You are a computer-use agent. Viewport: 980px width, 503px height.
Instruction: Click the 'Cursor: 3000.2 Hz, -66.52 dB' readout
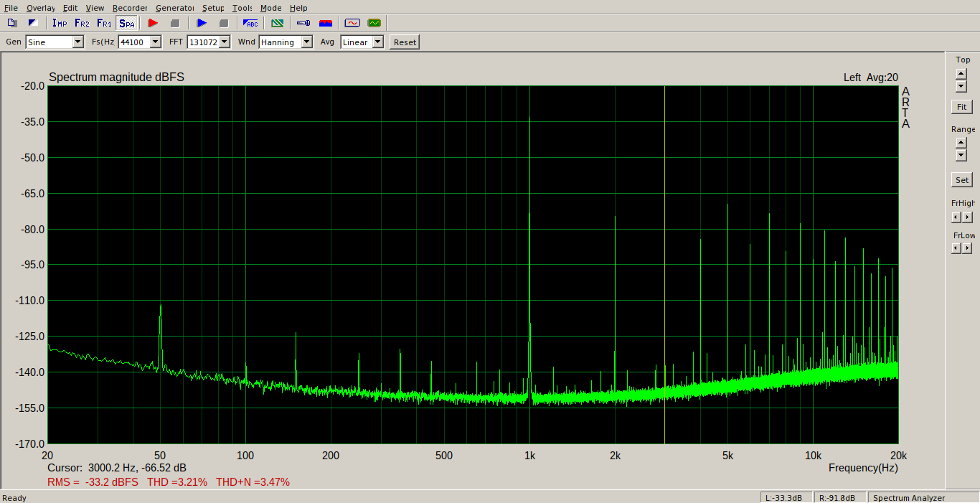117,468
